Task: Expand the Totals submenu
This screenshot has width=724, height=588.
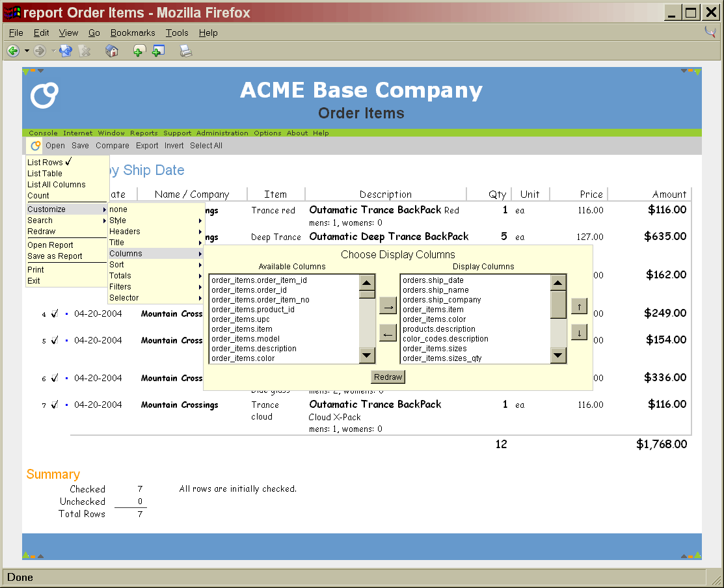Action: tap(155, 276)
